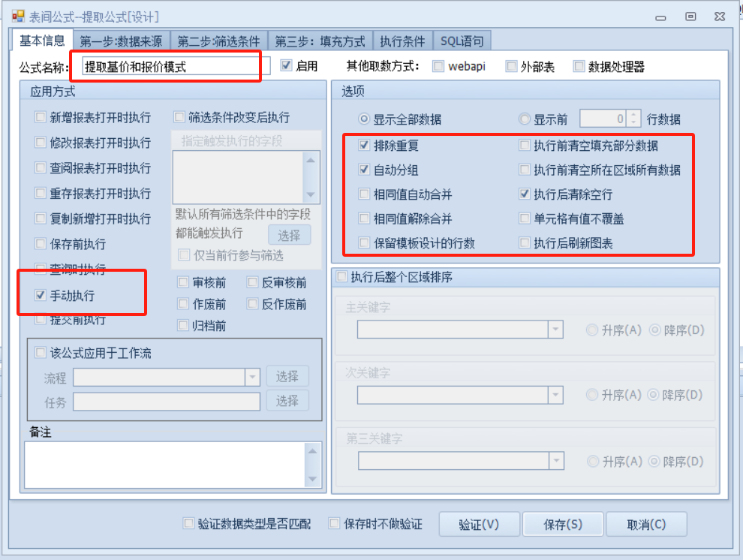Increase the row count spinner value

(x=633, y=116)
